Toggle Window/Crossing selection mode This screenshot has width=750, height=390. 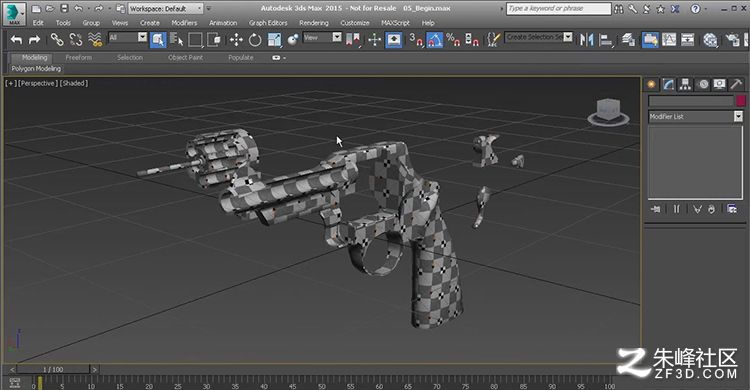pos(213,40)
